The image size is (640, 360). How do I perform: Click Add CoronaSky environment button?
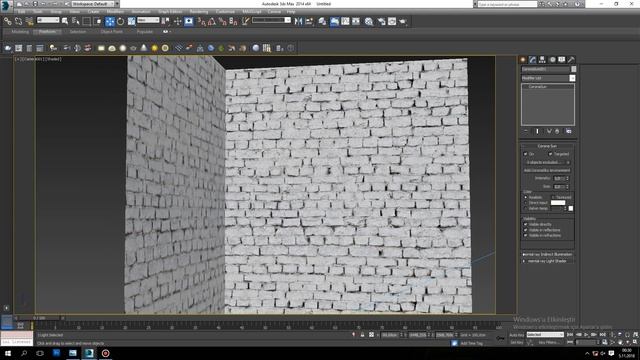click(547, 170)
